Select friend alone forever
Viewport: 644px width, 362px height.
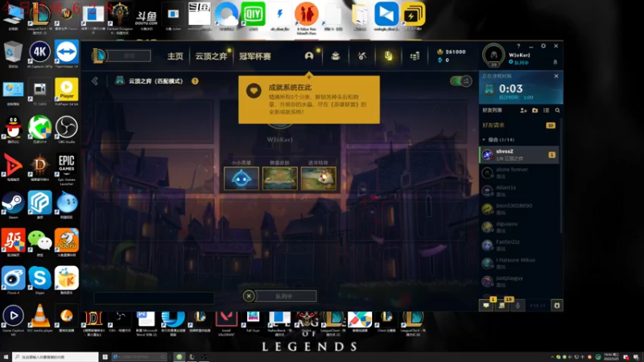click(519, 173)
